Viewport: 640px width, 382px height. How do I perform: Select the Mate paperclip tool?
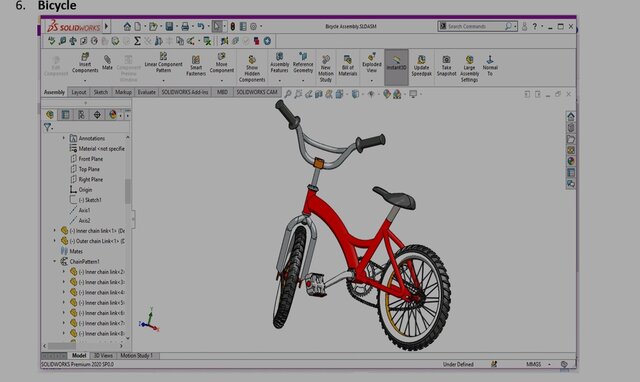[x=107, y=62]
